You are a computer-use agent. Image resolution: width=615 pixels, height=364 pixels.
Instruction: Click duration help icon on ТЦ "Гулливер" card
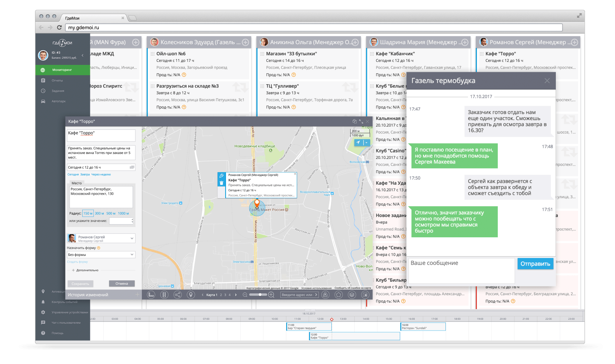(294, 107)
